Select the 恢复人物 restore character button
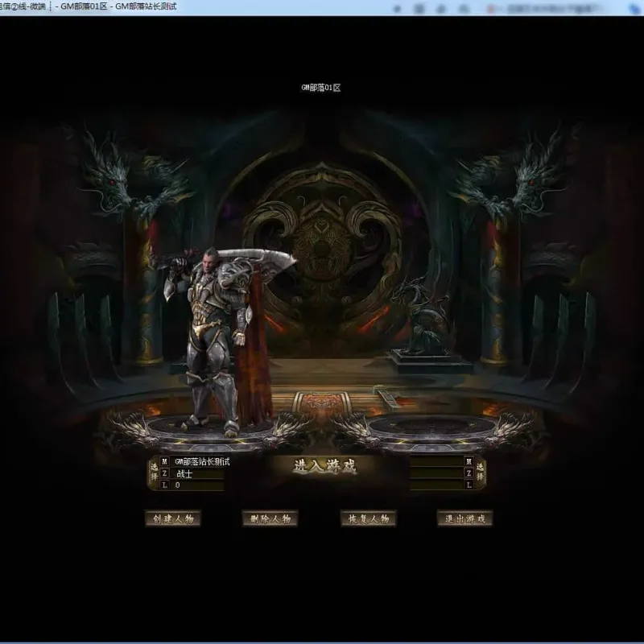The width and height of the screenshot is (644, 644). (369, 518)
